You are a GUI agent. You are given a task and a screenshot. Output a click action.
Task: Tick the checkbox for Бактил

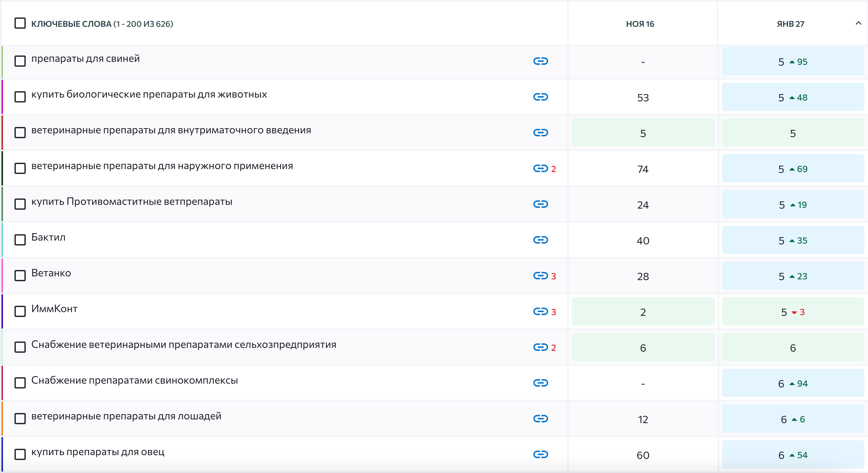(x=20, y=240)
